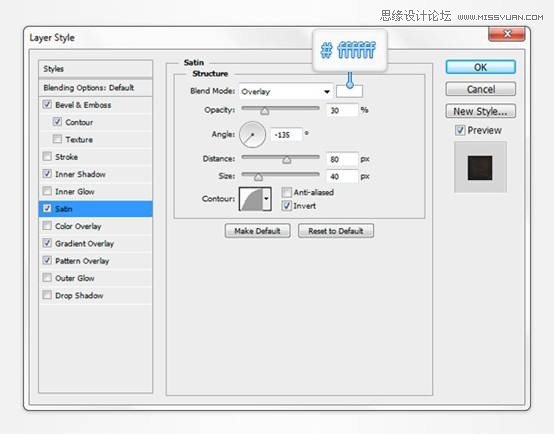Click the Make Default button
The height and width of the screenshot is (434, 554).
pos(258,231)
